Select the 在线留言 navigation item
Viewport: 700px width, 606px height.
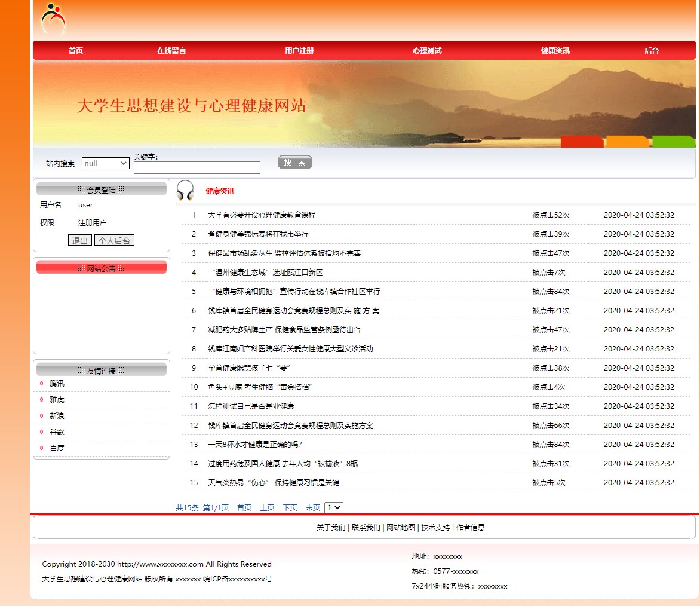click(x=173, y=51)
